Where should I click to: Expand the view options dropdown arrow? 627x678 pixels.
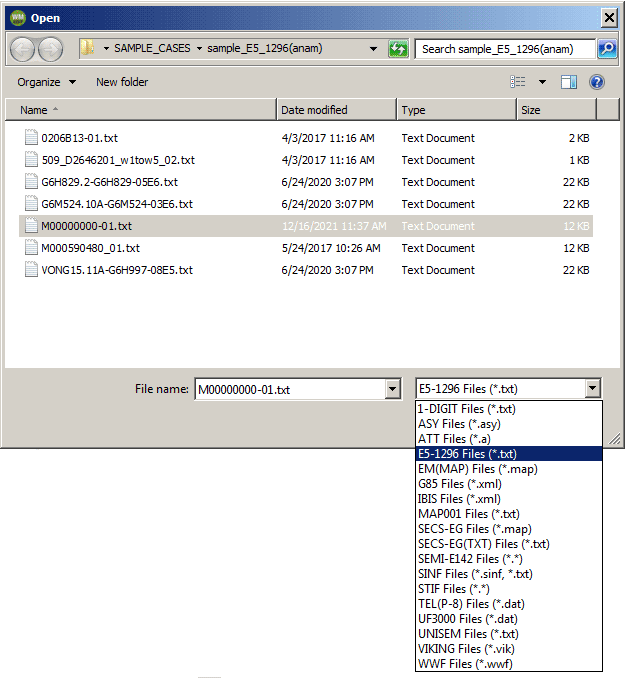pyautogui.click(x=542, y=82)
